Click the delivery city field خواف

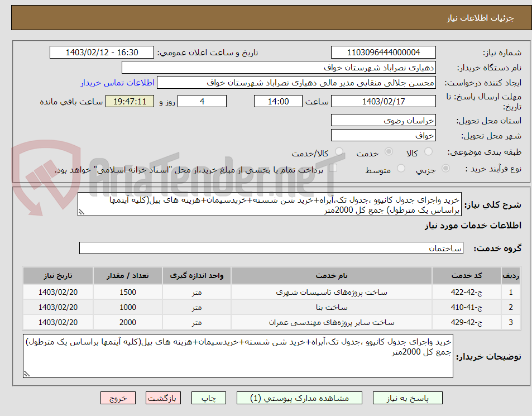[384, 135]
